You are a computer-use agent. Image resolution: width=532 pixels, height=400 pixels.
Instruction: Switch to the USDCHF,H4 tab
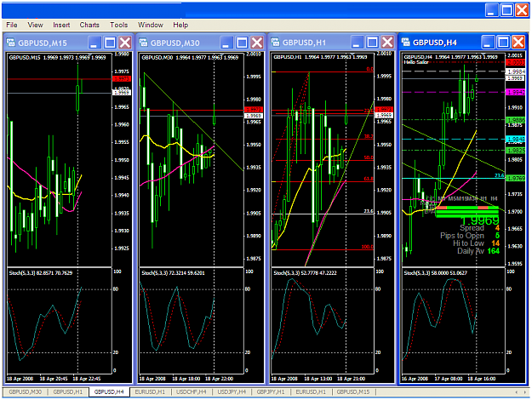pos(192,391)
